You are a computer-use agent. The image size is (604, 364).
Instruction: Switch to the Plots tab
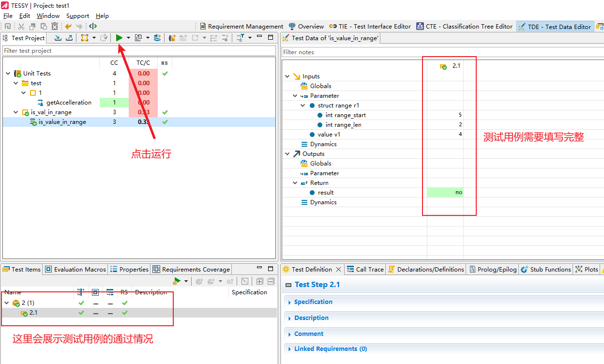(x=587, y=270)
